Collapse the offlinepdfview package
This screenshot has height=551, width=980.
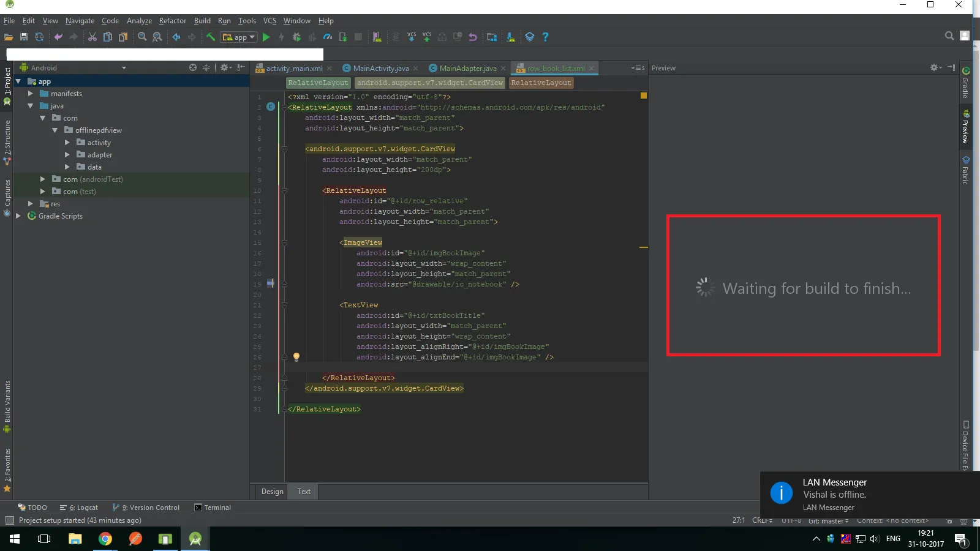click(x=55, y=130)
